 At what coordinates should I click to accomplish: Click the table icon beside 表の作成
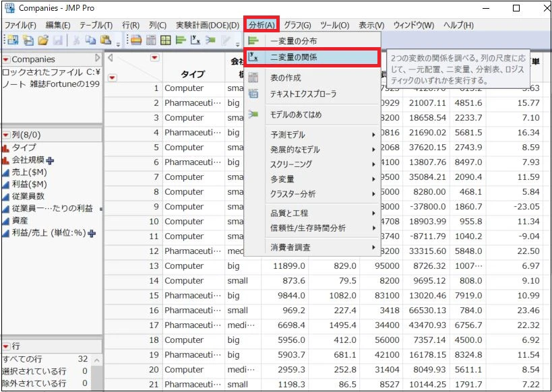(x=253, y=77)
